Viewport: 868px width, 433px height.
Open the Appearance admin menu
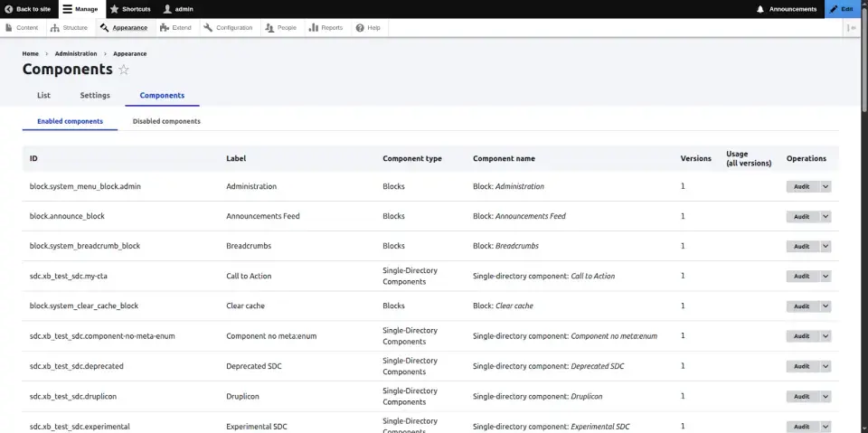(124, 28)
